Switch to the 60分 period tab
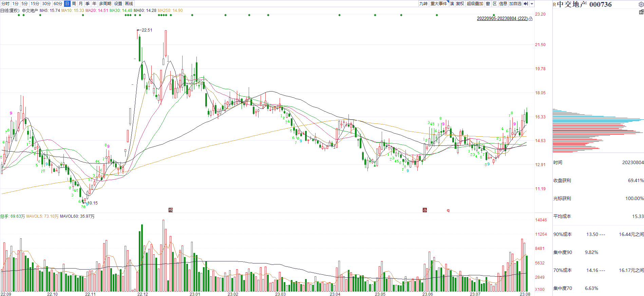The height and width of the screenshot is (296, 644). click(58, 4)
